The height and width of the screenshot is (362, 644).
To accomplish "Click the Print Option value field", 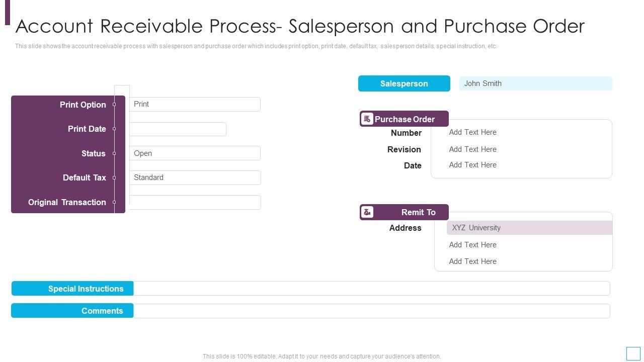I will coord(195,104).
